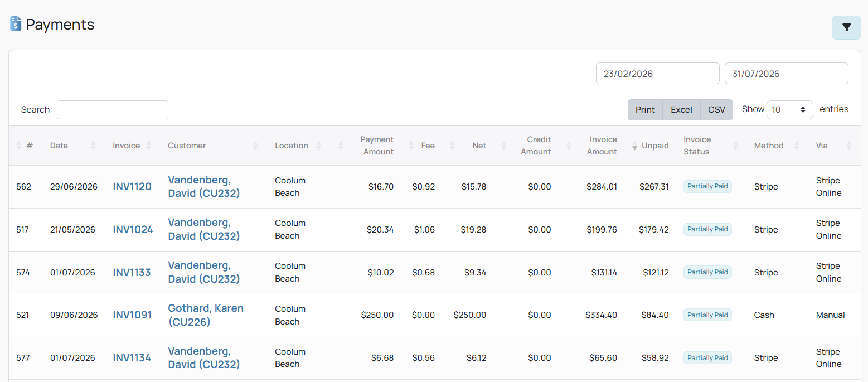Image resolution: width=868 pixels, height=382 pixels.
Task: Open invoice INV1134
Action: 132,358
